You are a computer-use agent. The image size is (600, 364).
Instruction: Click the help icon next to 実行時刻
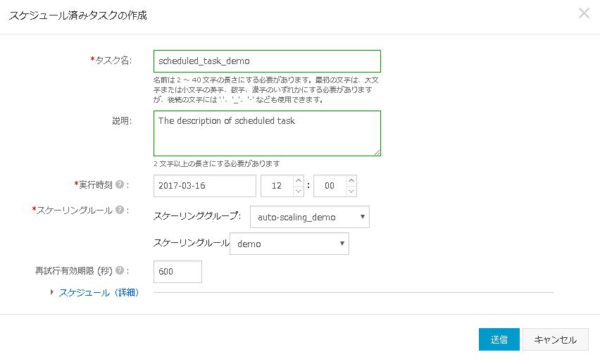(x=120, y=185)
